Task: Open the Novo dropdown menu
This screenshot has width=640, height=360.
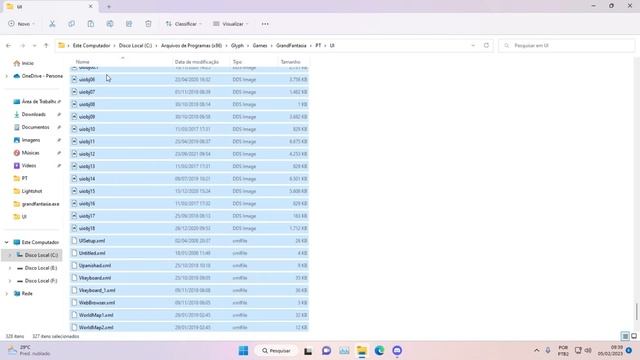Action: (21, 24)
